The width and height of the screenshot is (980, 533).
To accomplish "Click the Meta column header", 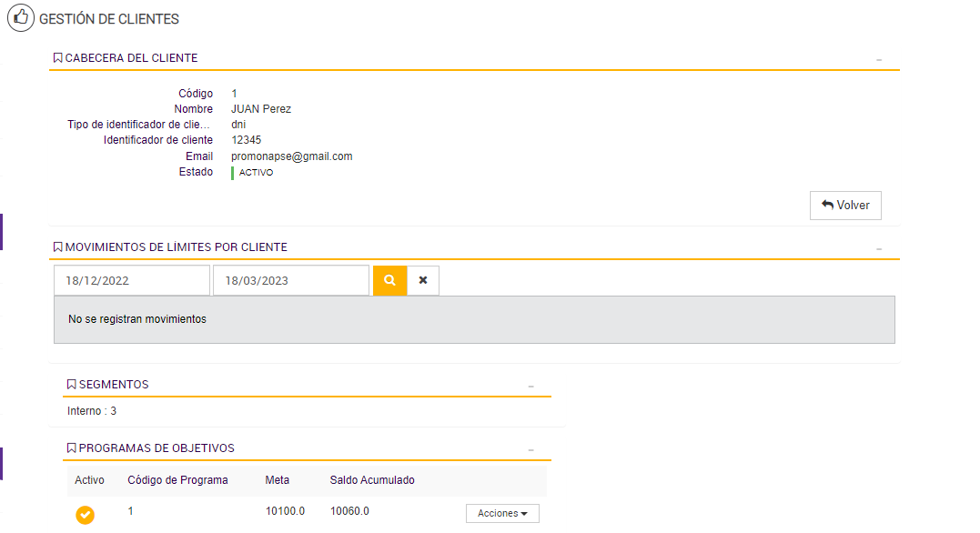I will 278,480.
